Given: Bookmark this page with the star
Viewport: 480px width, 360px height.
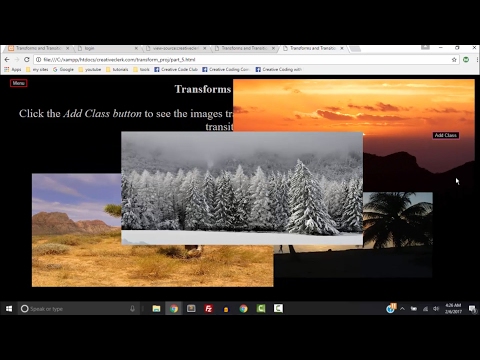Looking at the screenshot, I should pos(454,60).
